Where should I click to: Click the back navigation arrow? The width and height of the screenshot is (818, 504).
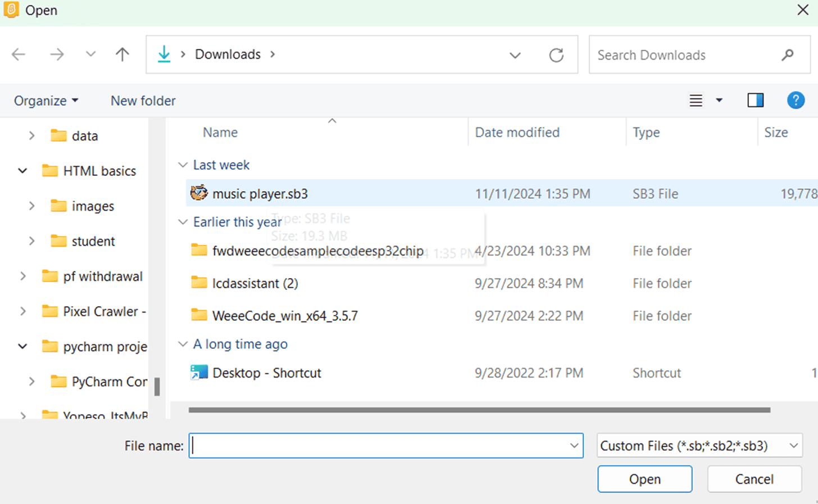(x=19, y=54)
